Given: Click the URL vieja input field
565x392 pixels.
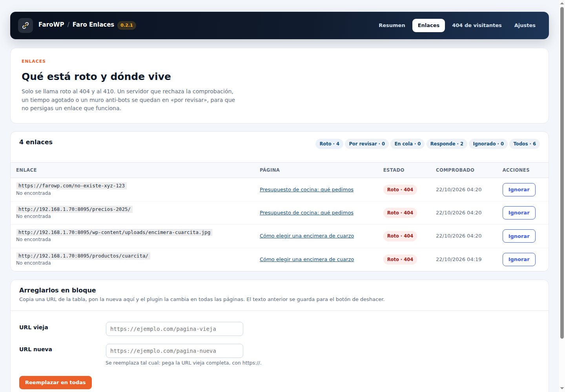Looking at the screenshot, I should click(x=175, y=329).
